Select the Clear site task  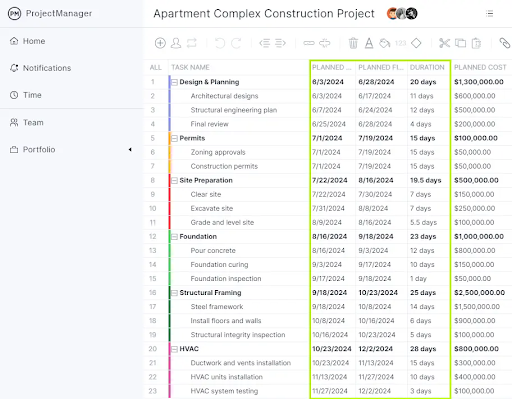coord(206,194)
